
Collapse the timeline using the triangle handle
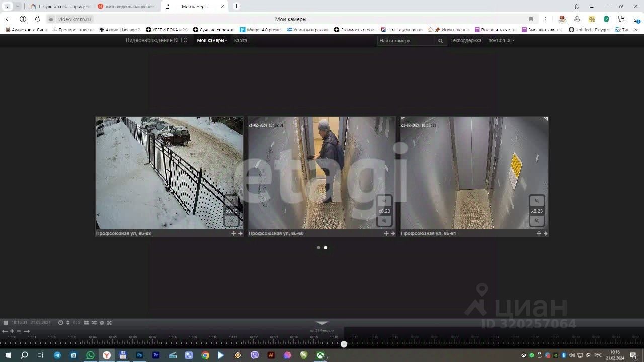tap(322, 323)
